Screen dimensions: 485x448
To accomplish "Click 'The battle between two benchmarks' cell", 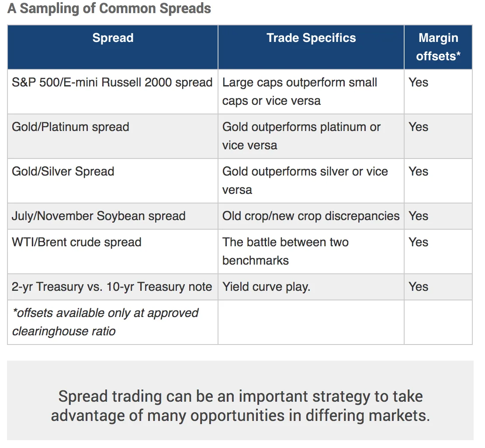I will (285, 252).
